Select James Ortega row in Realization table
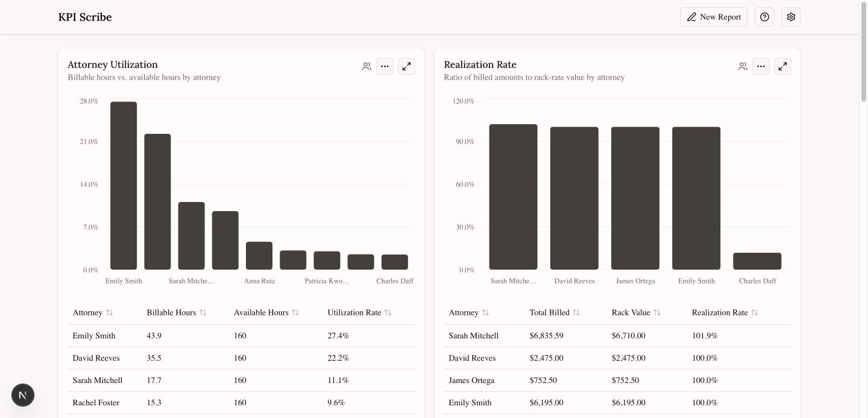The image size is (868, 418). coord(617,381)
